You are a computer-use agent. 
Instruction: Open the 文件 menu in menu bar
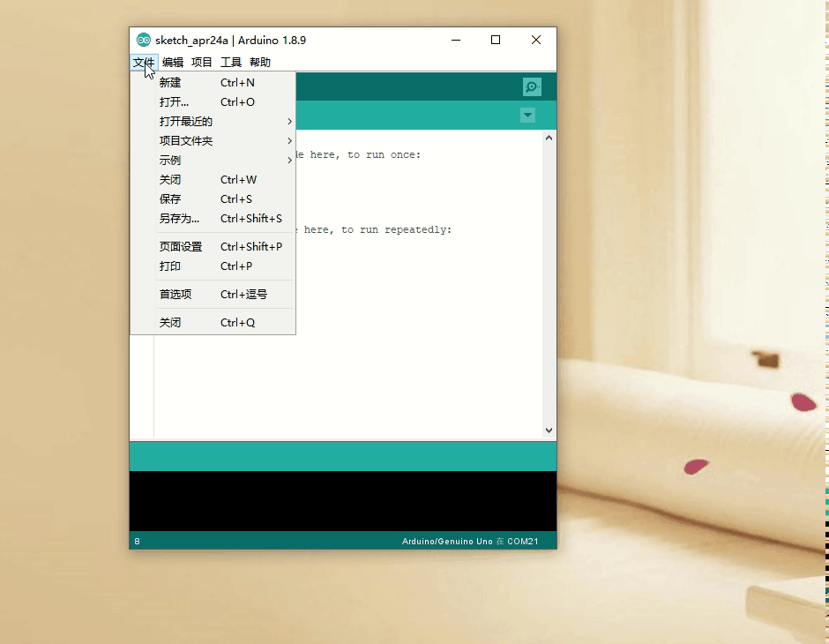[144, 63]
